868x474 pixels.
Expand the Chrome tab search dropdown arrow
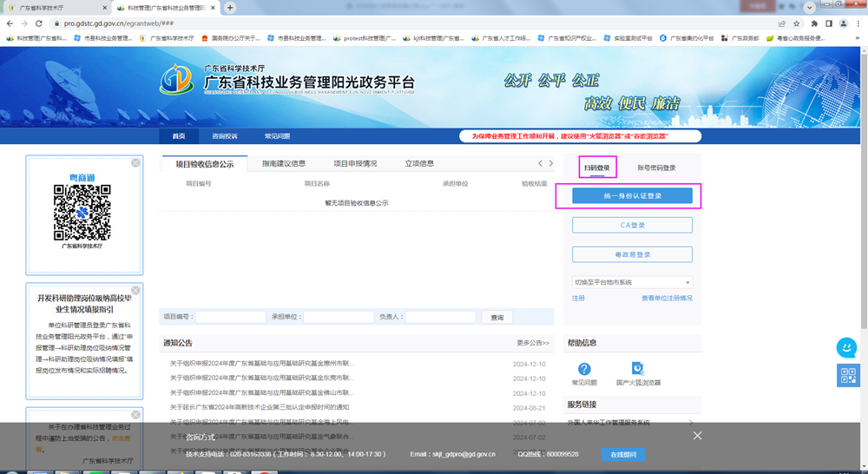809,7
